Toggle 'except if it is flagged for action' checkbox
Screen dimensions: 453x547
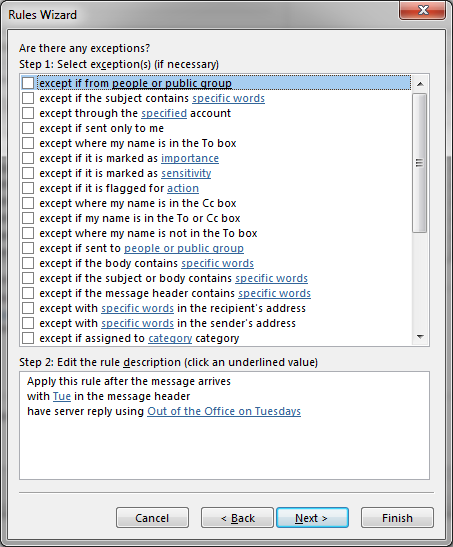[28, 188]
